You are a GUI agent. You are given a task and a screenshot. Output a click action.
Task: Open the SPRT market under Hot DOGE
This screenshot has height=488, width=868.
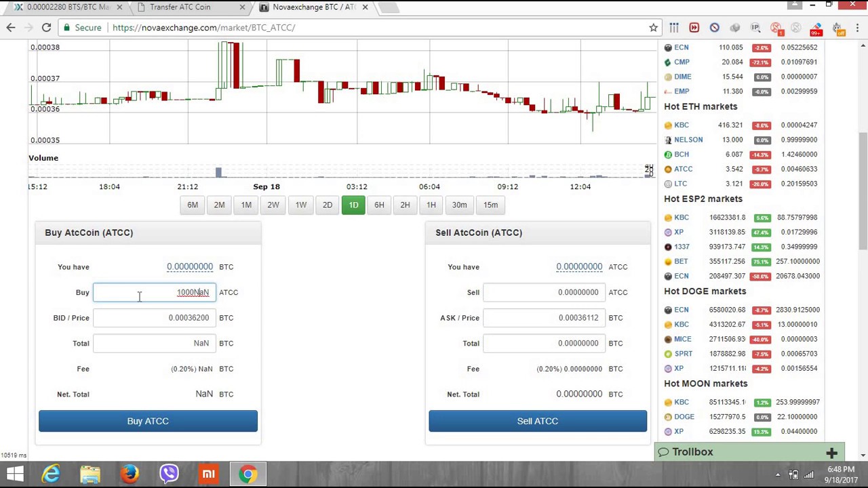click(684, 354)
